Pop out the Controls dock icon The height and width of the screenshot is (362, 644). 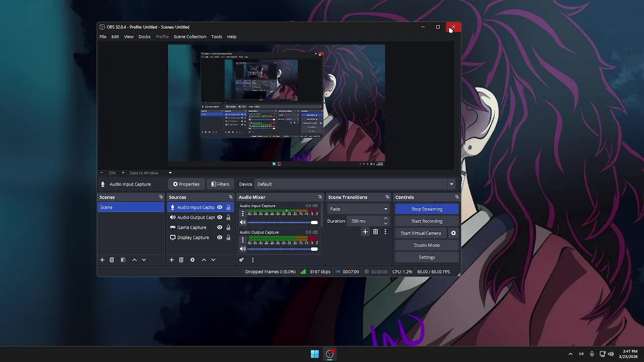pos(457,197)
